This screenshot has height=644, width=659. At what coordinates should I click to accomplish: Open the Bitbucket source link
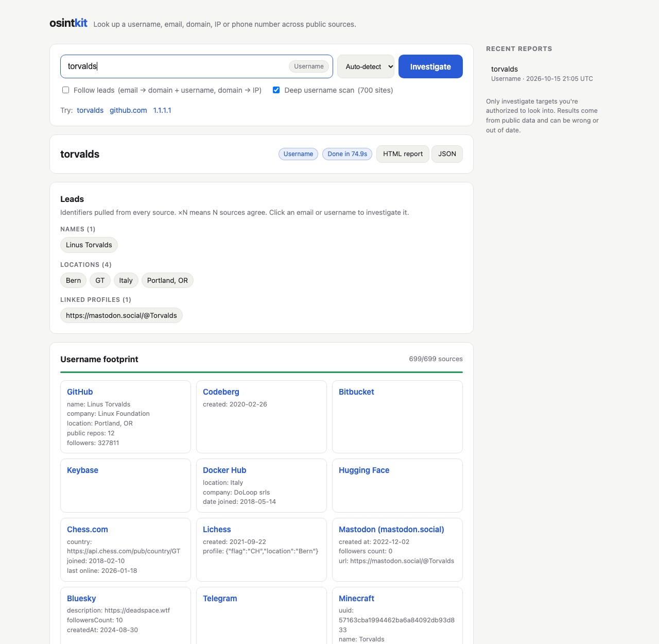coord(356,392)
